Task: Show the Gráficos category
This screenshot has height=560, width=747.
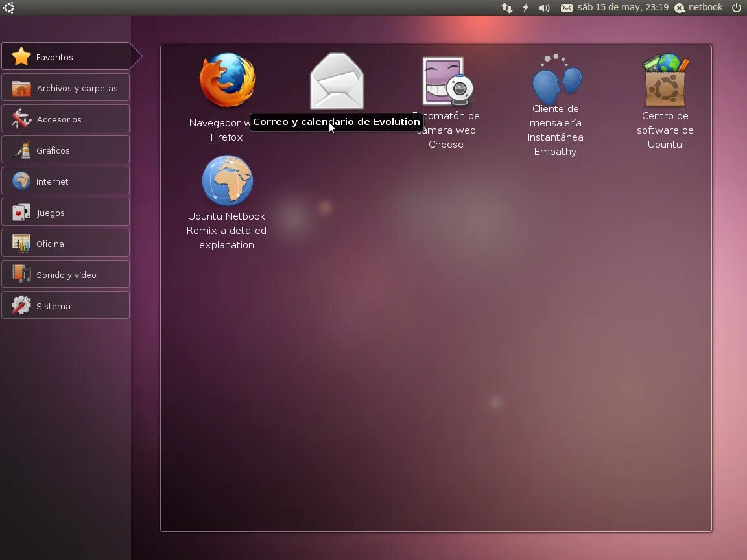Action: click(65, 150)
